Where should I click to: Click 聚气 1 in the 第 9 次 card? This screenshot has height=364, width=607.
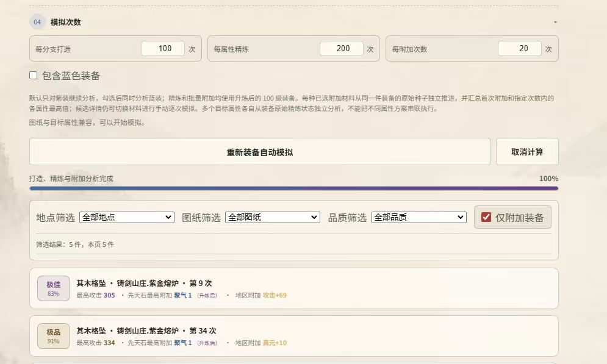coord(183,295)
